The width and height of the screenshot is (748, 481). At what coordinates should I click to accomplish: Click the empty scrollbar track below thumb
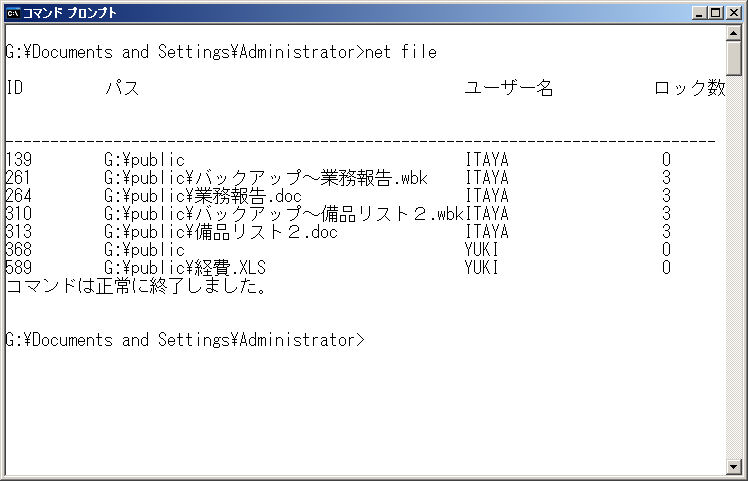pos(733,267)
